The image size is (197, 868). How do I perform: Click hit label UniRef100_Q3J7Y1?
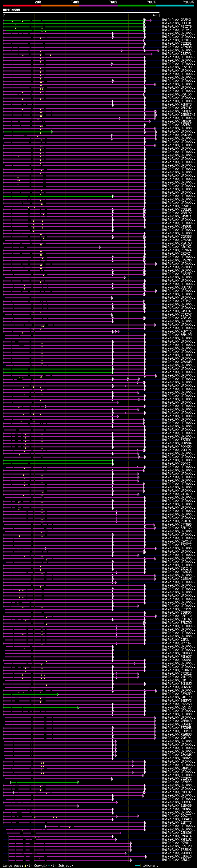pos(177,54)
